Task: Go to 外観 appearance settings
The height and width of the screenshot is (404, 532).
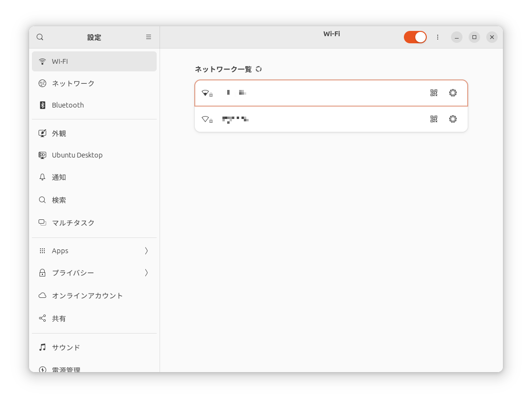Action: pyautogui.click(x=94, y=134)
